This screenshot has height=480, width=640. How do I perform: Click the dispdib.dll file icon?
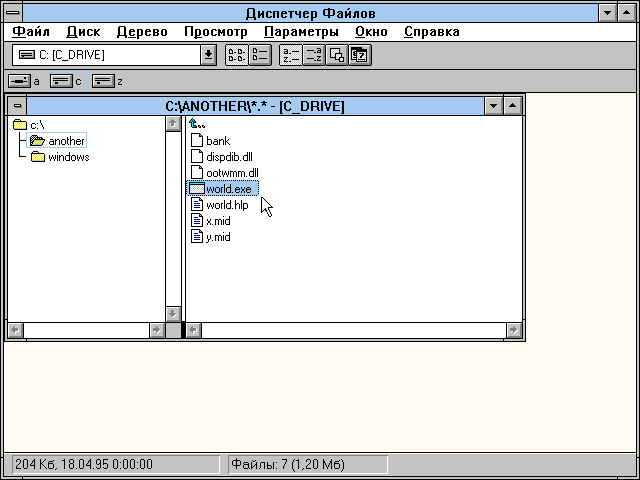pyautogui.click(x=197, y=156)
